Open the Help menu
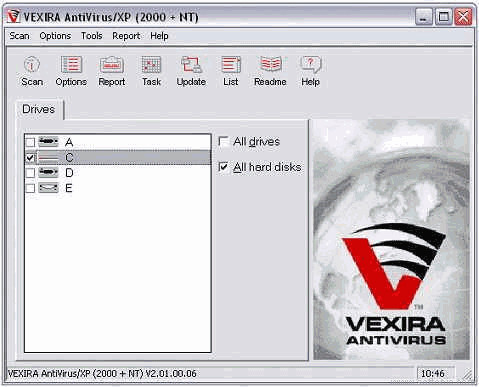The image size is (479, 387). 159,36
